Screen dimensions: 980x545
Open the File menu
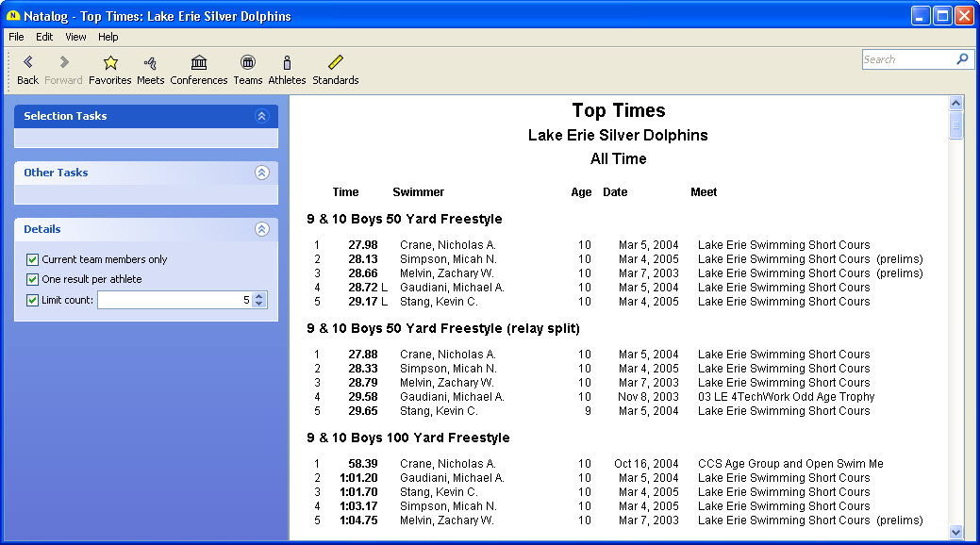coord(16,37)
